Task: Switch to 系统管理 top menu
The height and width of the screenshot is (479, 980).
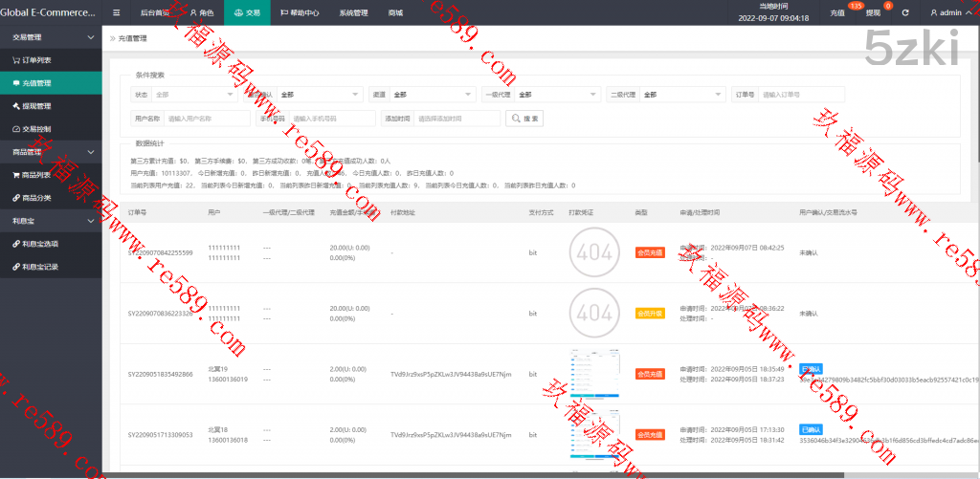Action: point(352,13)
